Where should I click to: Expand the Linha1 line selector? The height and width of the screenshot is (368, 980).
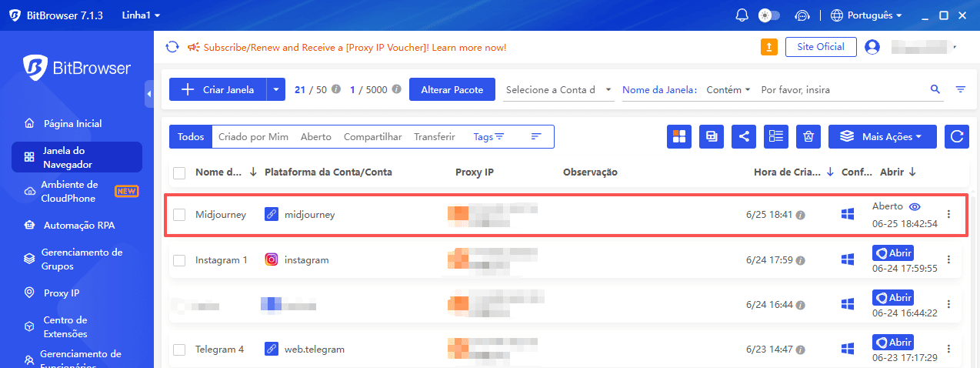click(x=141, y=15)
